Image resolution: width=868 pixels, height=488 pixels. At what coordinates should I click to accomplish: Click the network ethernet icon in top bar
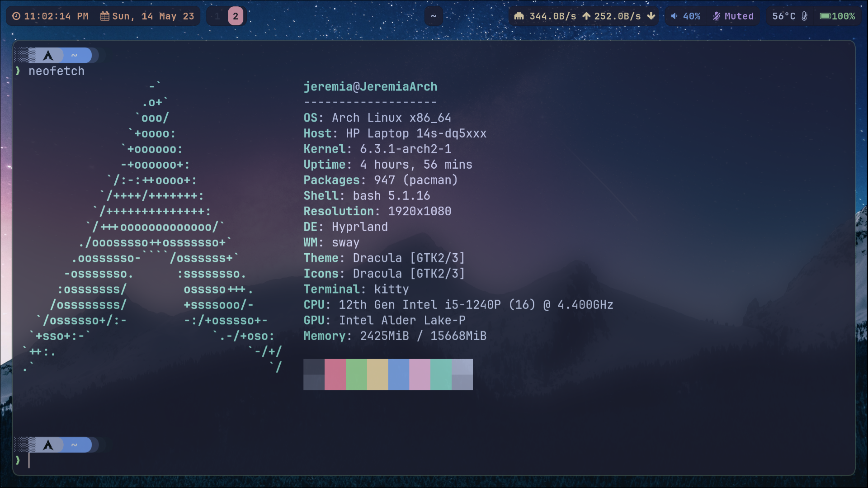[x=519, y=16]
